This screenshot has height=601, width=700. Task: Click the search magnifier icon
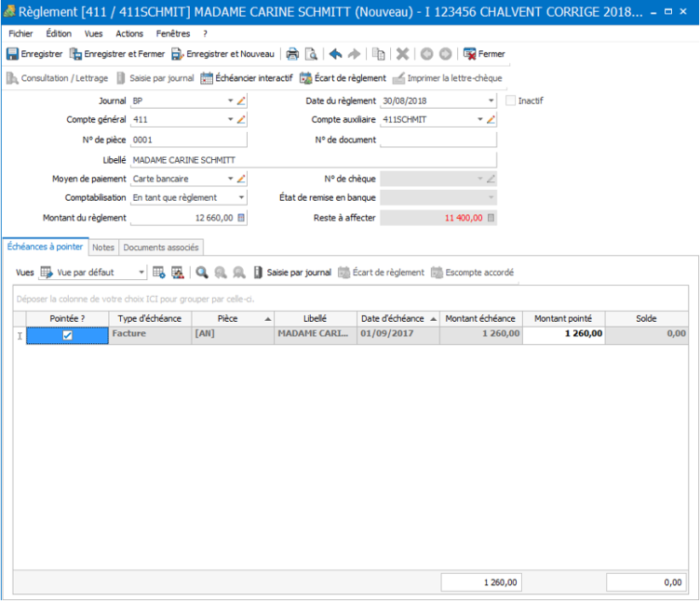(201, 273)
